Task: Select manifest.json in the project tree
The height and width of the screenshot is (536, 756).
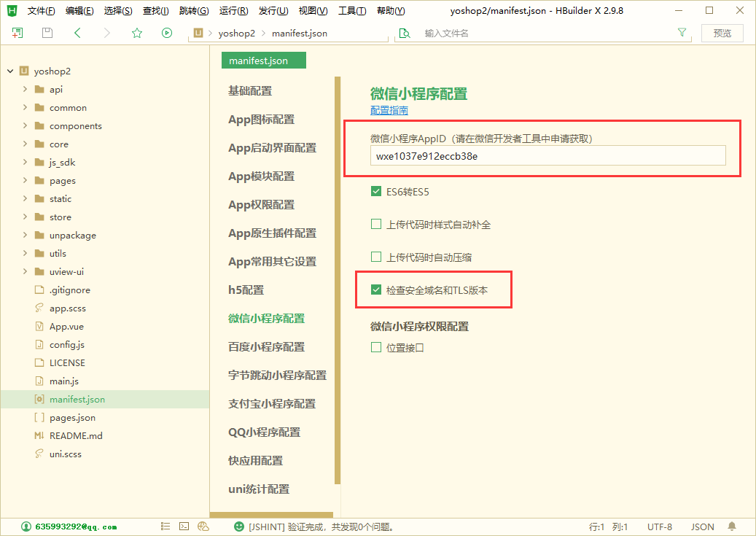Action: (77, 400)
